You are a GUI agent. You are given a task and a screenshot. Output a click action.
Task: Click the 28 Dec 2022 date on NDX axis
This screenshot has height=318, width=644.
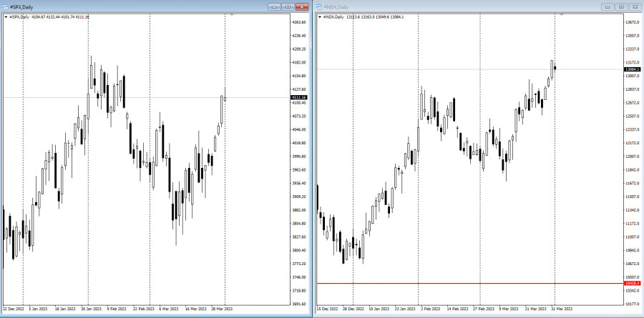[x=353, y=309]
